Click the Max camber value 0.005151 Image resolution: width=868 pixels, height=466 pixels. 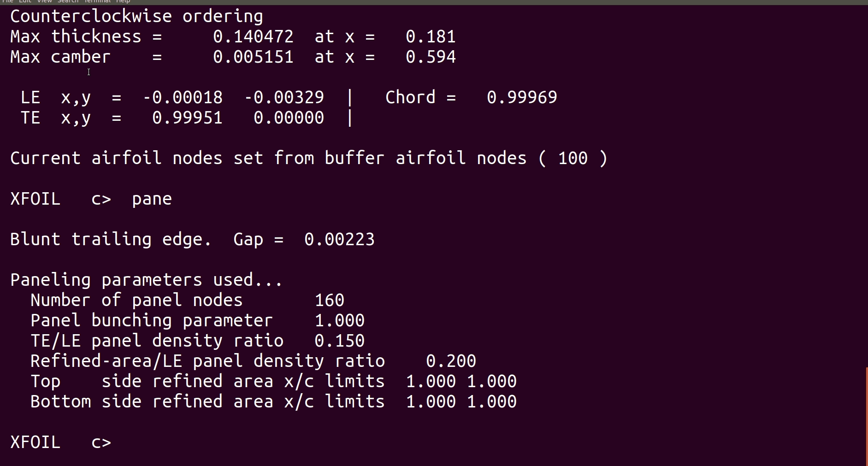(x=253, y=57)
